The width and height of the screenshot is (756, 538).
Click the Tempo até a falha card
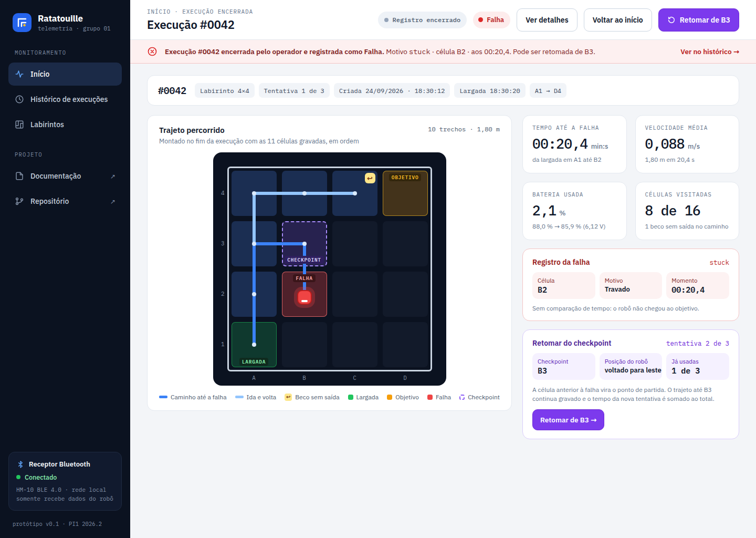click(574, 144)
